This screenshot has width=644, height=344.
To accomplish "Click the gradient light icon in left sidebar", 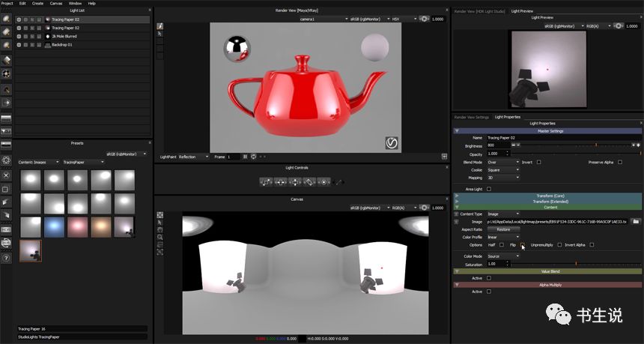I will tap(6, 118).
